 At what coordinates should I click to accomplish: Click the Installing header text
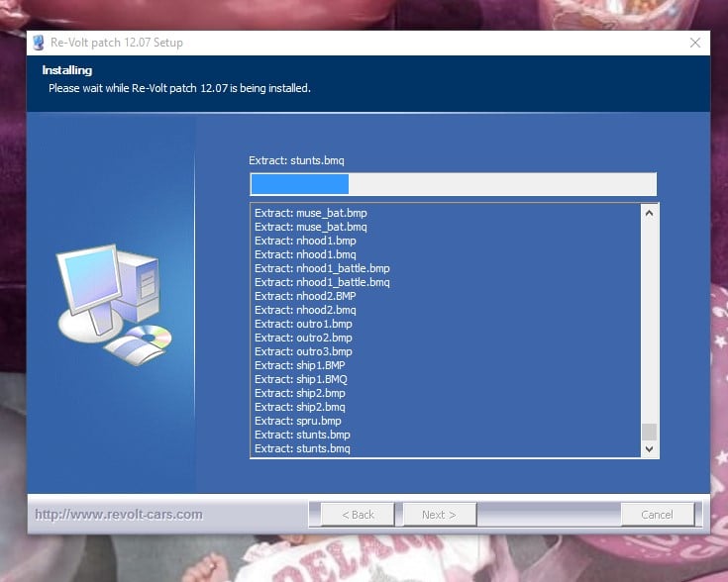pos(66,71)
